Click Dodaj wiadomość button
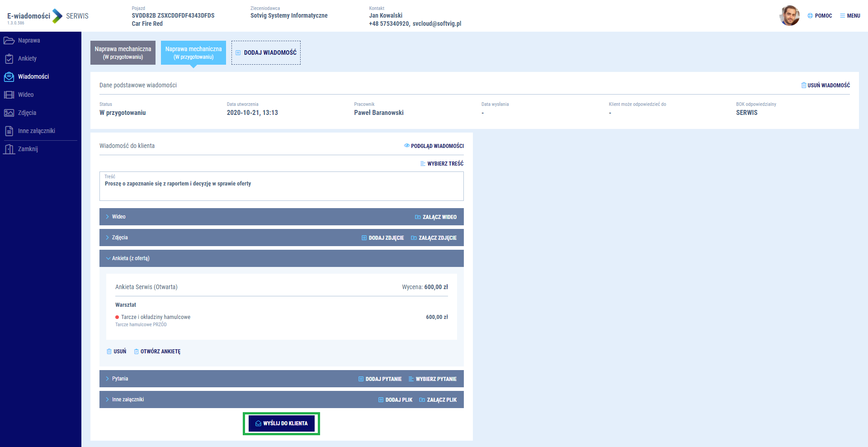The image size is (868, 447). 266,53
